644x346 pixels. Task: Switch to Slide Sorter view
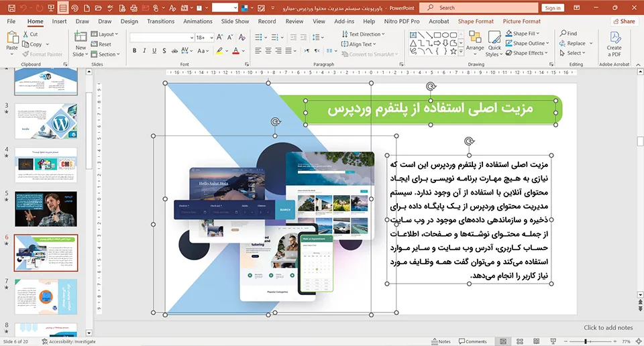[519, 341]
